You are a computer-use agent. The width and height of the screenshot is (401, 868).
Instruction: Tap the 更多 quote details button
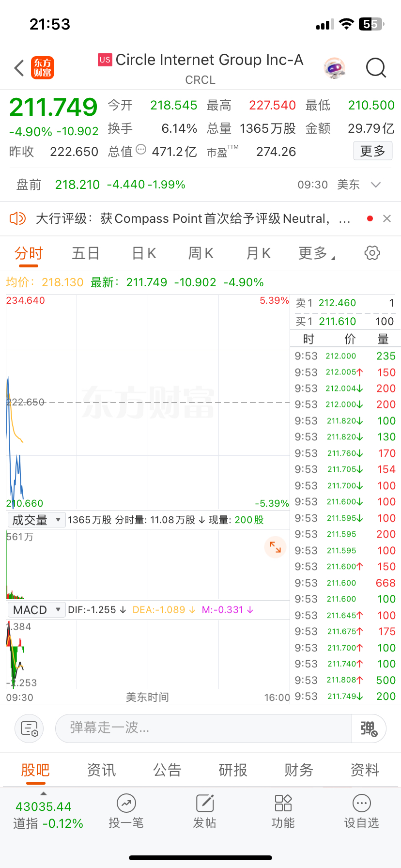tap(372, 151)
